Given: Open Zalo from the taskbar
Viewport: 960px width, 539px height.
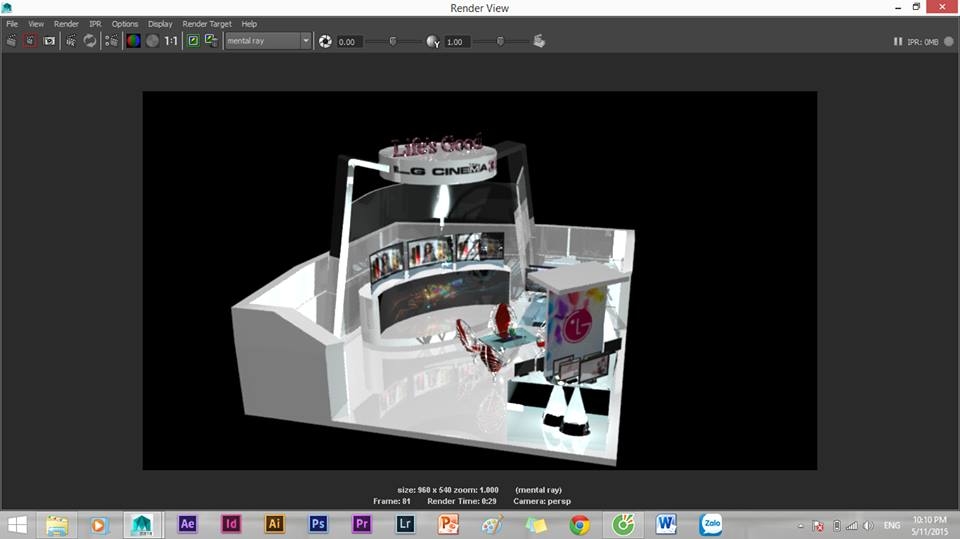Looking at the screenshot, I should pyautogui.click(x=711, y=524).
